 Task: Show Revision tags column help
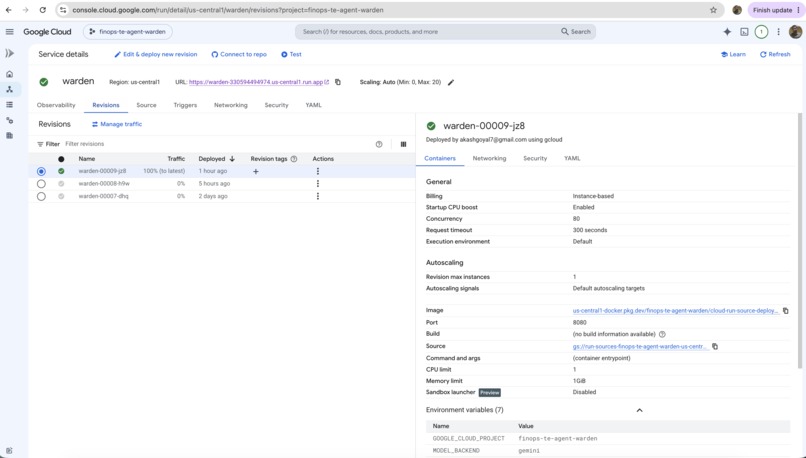click(x=294, y=159)
